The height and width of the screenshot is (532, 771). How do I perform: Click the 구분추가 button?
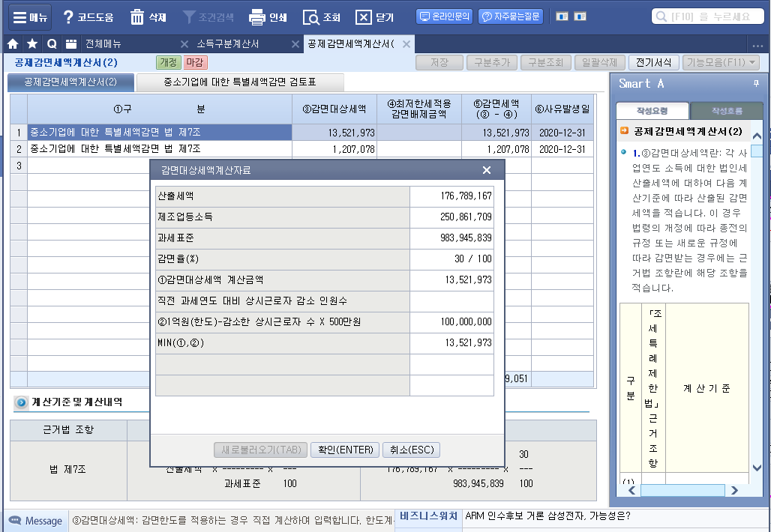(492, 62)
